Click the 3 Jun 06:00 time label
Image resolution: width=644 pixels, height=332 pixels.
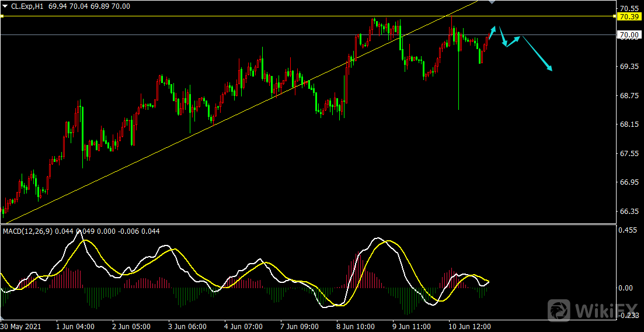187,327
